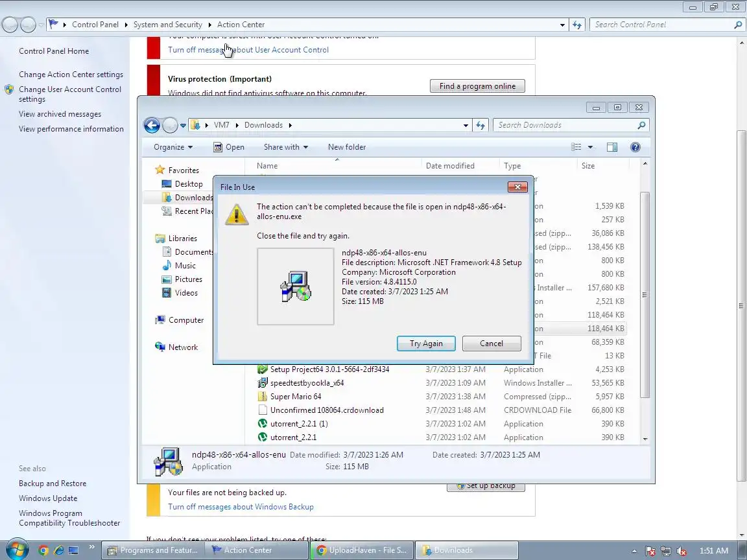Switch to Programs and Features taskbar item
Screen dimensions: 747x560
pyautogui.click(x=153, y=550)
